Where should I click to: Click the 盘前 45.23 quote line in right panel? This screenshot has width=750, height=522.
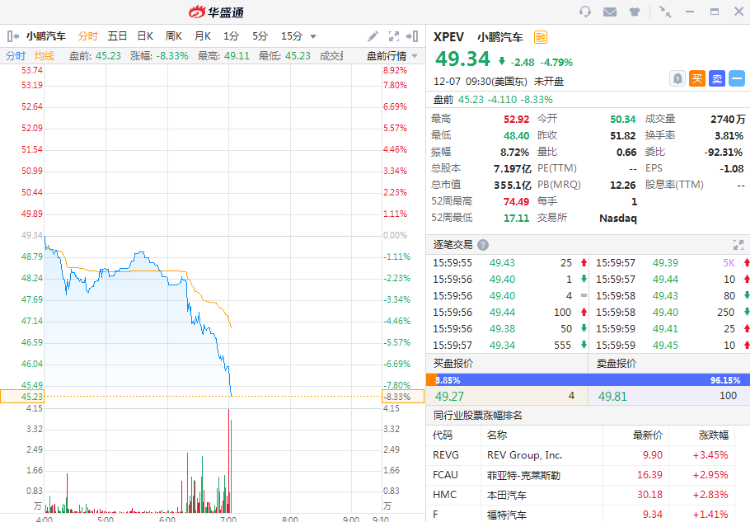pyautogui.click(x=493, y=100)
